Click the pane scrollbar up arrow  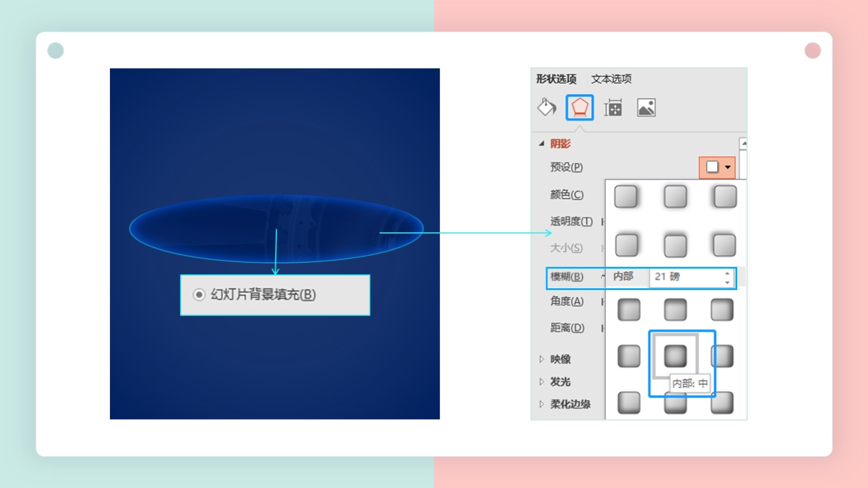coord(743,144)
